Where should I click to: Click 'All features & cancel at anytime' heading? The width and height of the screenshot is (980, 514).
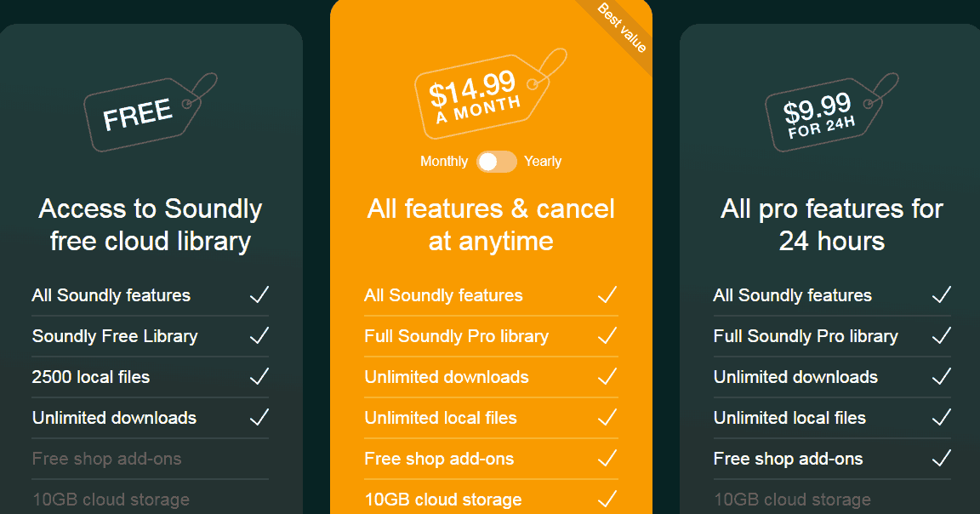[491, 226]
